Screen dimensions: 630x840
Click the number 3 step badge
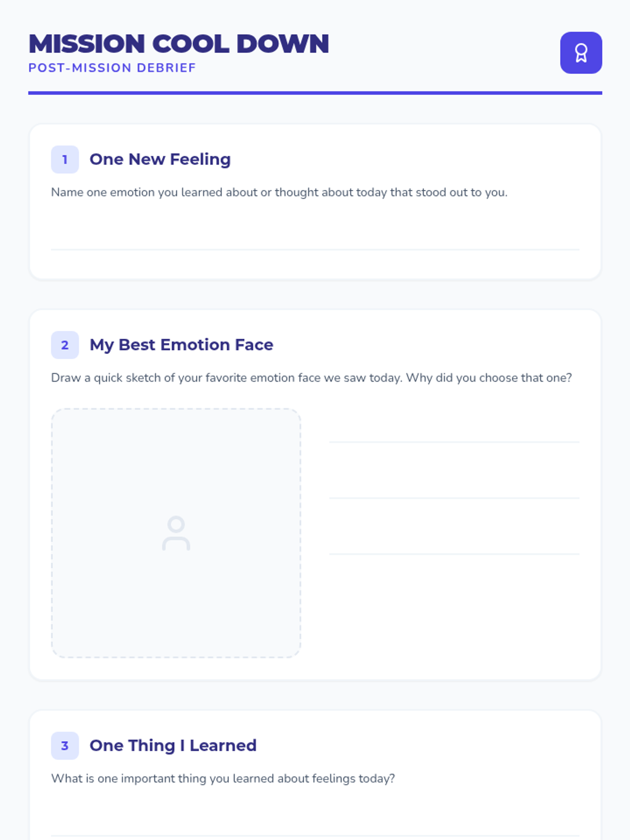pyautogui.click(x=65, y=745)
